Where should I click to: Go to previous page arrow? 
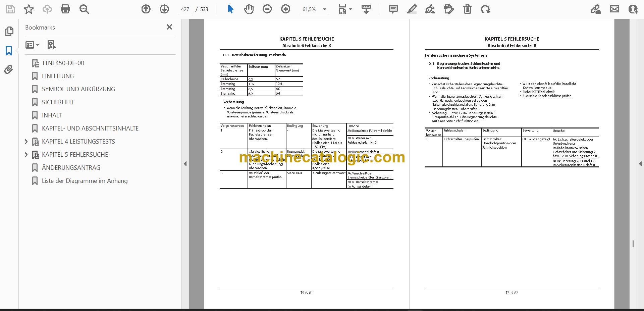click(x=146, y=9)
